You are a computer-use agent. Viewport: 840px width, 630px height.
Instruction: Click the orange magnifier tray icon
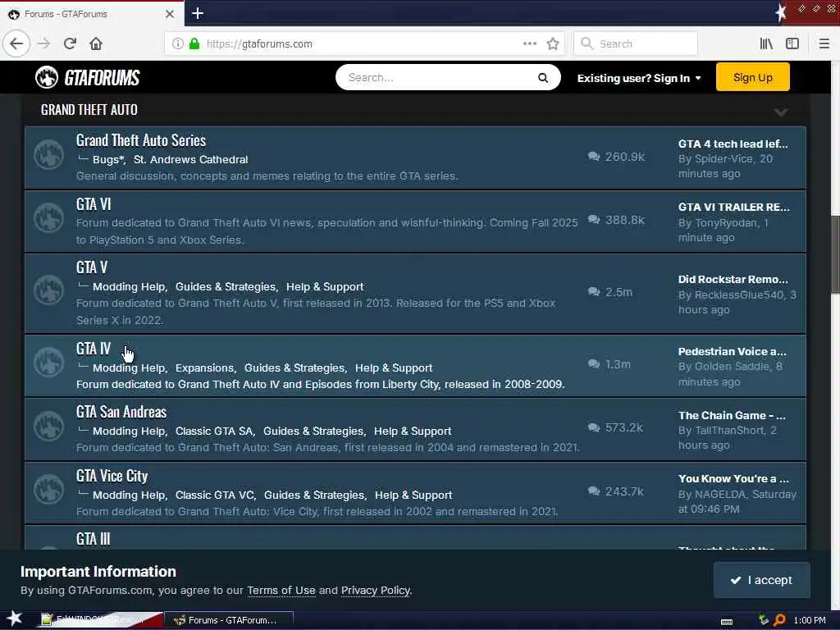[x=779, y=620]
